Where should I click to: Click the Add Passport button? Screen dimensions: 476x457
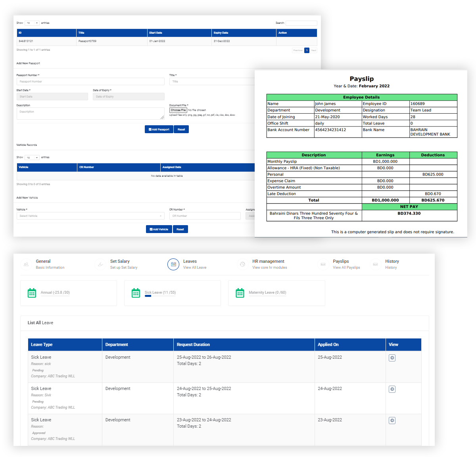point(159,129)
